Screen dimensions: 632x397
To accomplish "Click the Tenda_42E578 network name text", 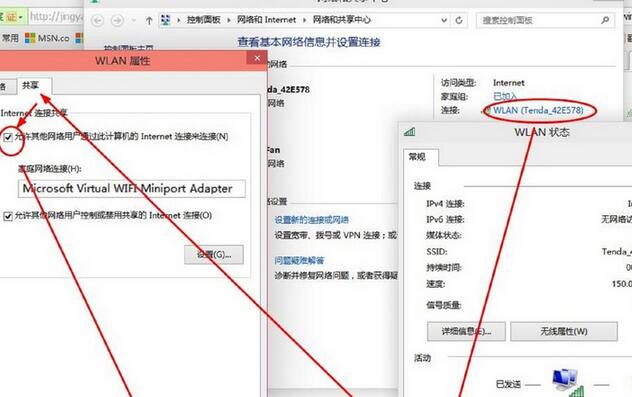I will point(288,89).
